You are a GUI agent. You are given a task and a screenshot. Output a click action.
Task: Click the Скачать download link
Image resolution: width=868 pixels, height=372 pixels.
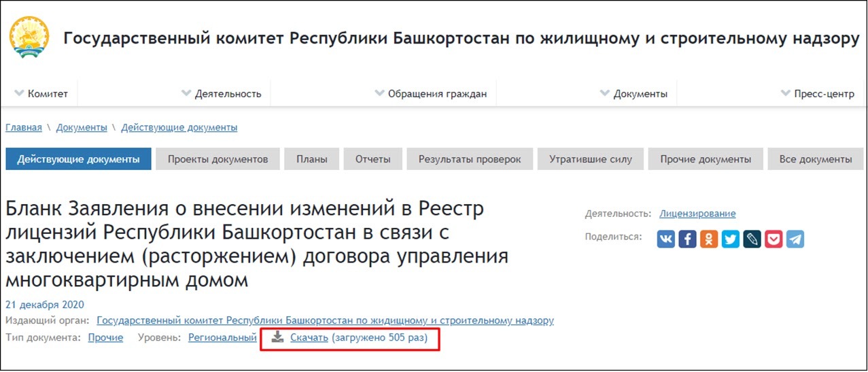coord(309,337)
